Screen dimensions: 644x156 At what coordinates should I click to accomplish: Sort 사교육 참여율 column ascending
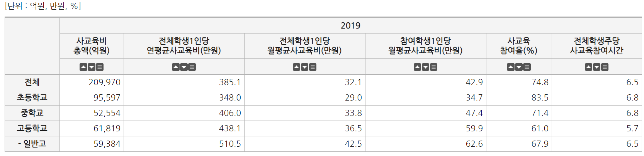[x=511, y=67]
